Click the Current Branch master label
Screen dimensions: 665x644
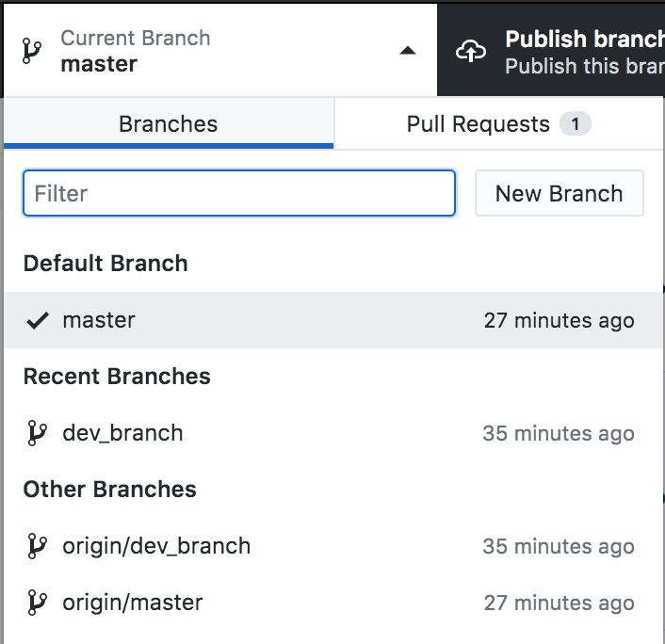pyautogui.click(x=99, y=65)
